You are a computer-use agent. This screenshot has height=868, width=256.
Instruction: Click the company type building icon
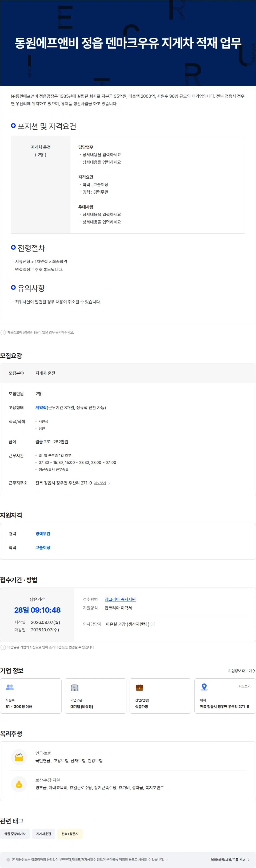(x=75, y=687)
